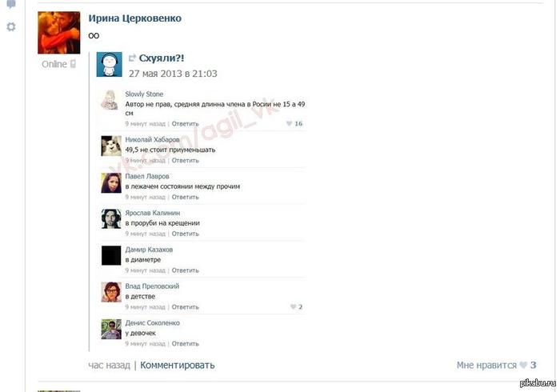Click the 27 мая 2013 post date

coord(173,74)
